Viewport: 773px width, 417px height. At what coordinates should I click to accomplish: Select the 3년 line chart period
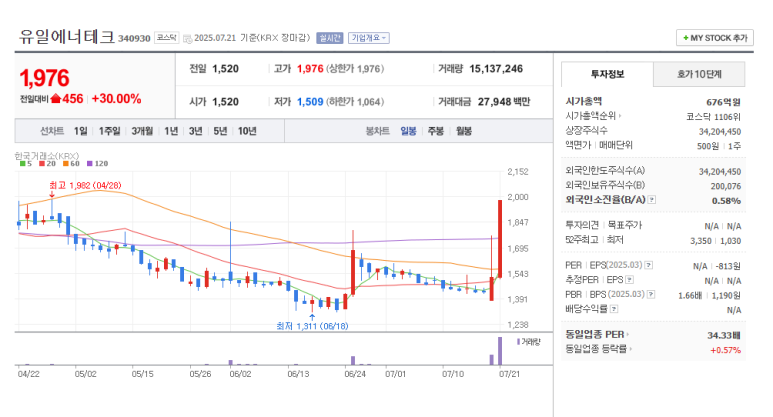click(x=196, y=131)
